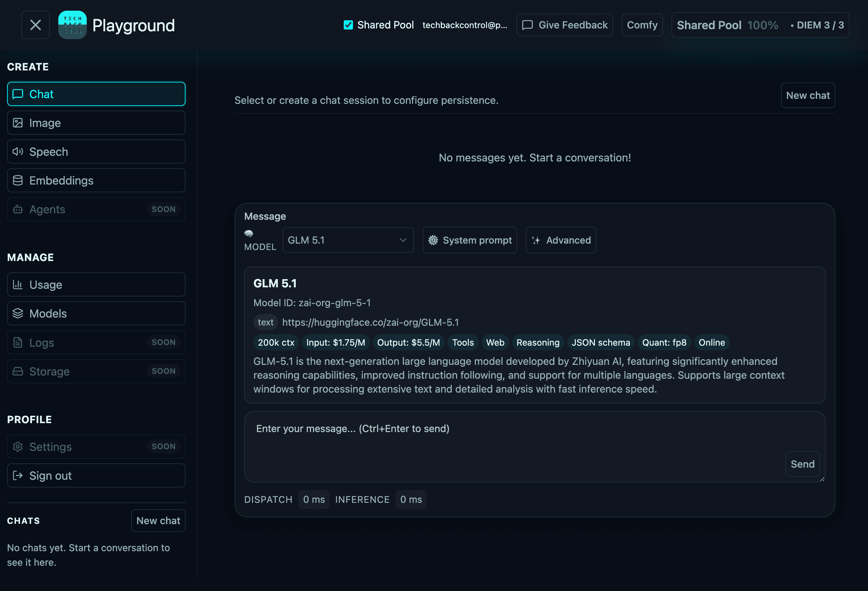868x591 pixels.
Task: Click the exit arrow icon beside Sign out
Action: (x=18, y=475)
